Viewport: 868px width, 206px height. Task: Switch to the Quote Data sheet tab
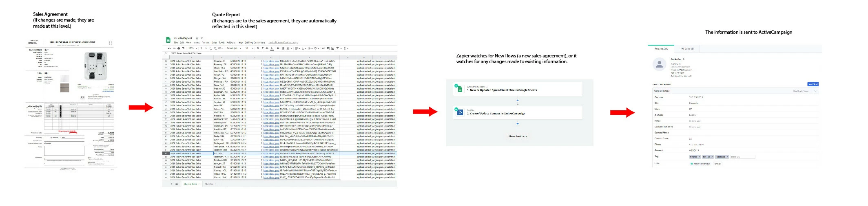(191, 184)
